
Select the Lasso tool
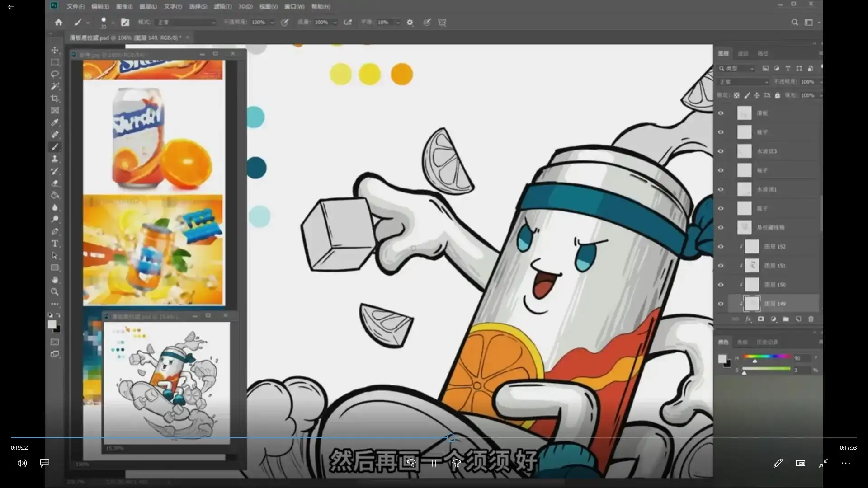(55, 74)
